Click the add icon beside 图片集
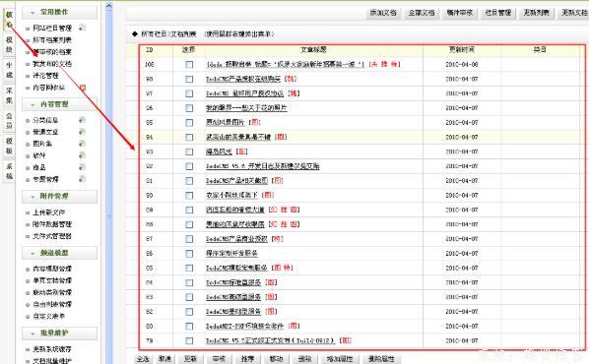Viewport: 589px width, 364px height. [x=82, y=144]
